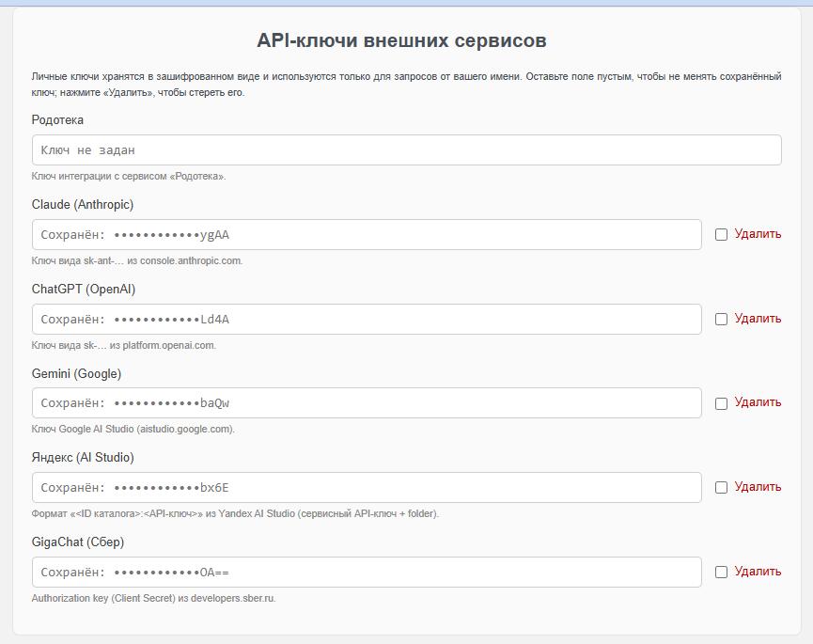Click the red Удалить label beside Gemini
The image size is (813, 644).
point(758,402)
